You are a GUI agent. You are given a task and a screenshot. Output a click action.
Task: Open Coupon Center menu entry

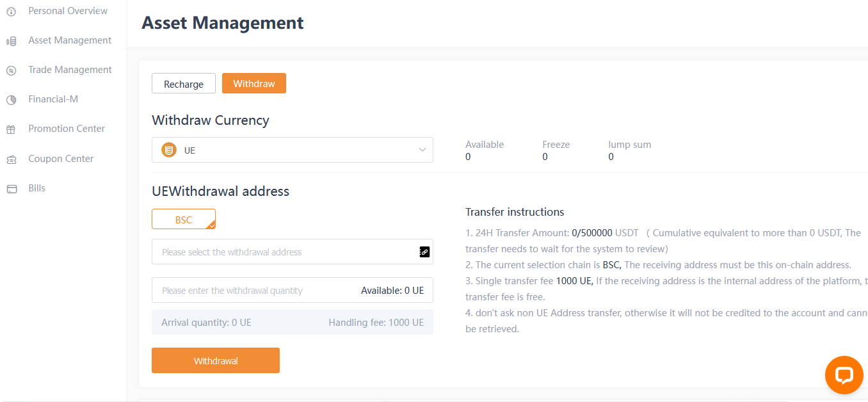(61, 159)
